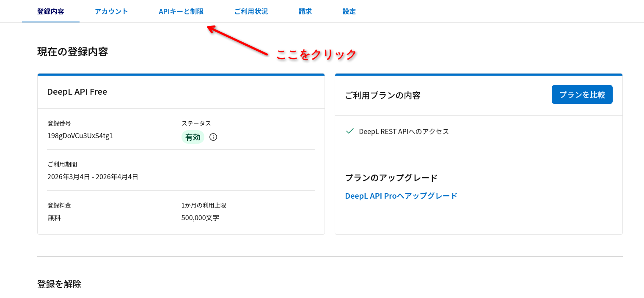Click the 有効 status badge
644x298 pixels.
tap(193, 137)
